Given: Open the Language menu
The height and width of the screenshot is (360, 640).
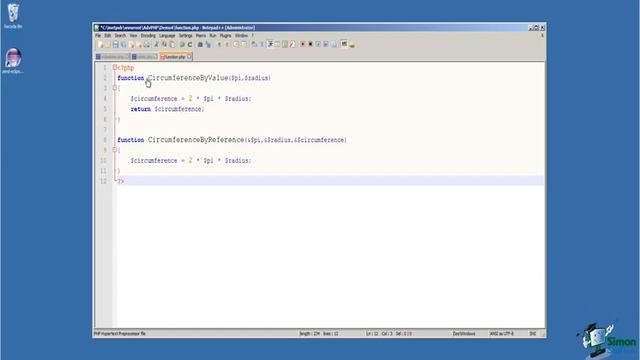Looking at the screenshot, I should [167, 36].
